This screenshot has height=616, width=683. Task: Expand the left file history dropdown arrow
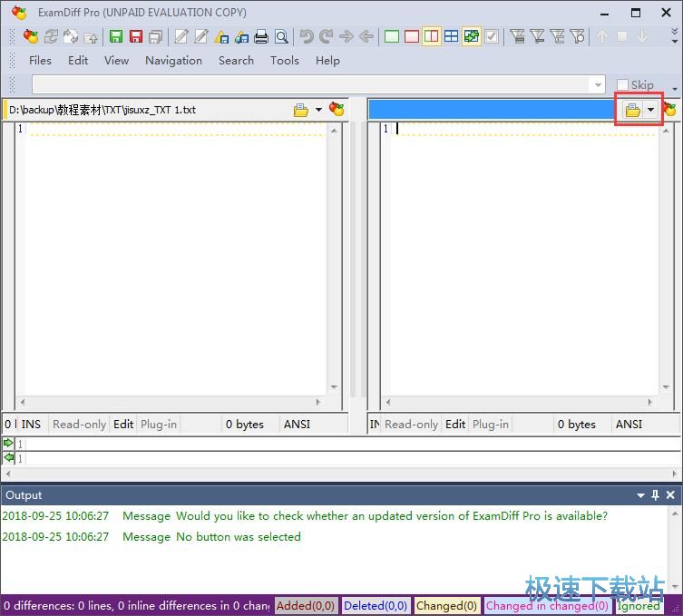(318, 110)
